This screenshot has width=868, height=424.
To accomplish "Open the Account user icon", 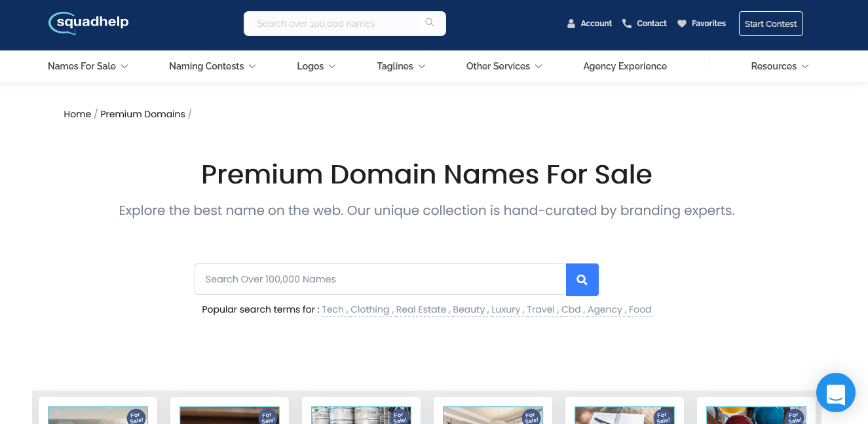I will [x=571, y=24].
